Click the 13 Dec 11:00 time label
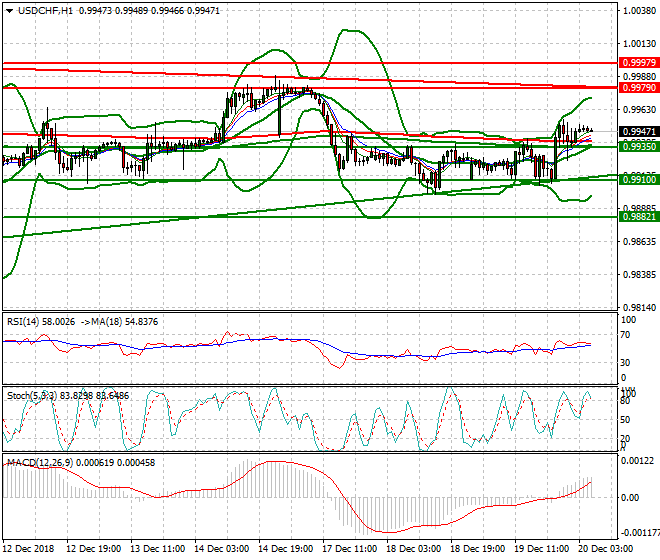The width and height of the screenshot is (660, 560). (157, 549)
